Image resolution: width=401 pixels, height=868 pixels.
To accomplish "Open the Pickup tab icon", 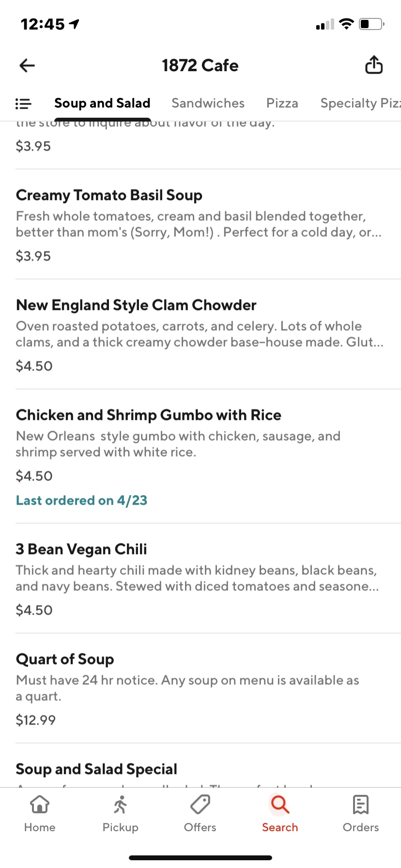I will pyautogui.click(x=120, y=805).
